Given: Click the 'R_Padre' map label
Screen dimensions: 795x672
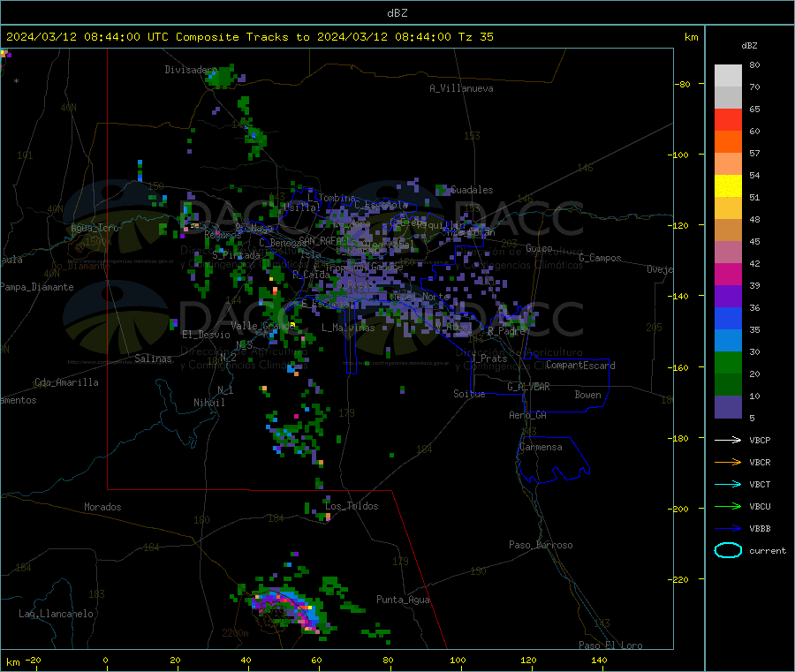Looking at the screenshot, I should click(506, 331).
